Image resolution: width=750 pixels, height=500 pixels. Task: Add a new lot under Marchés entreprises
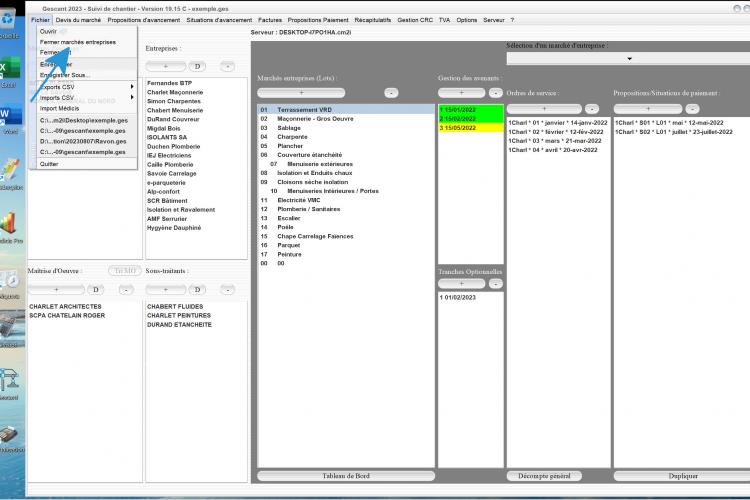[x=301, y=93]
